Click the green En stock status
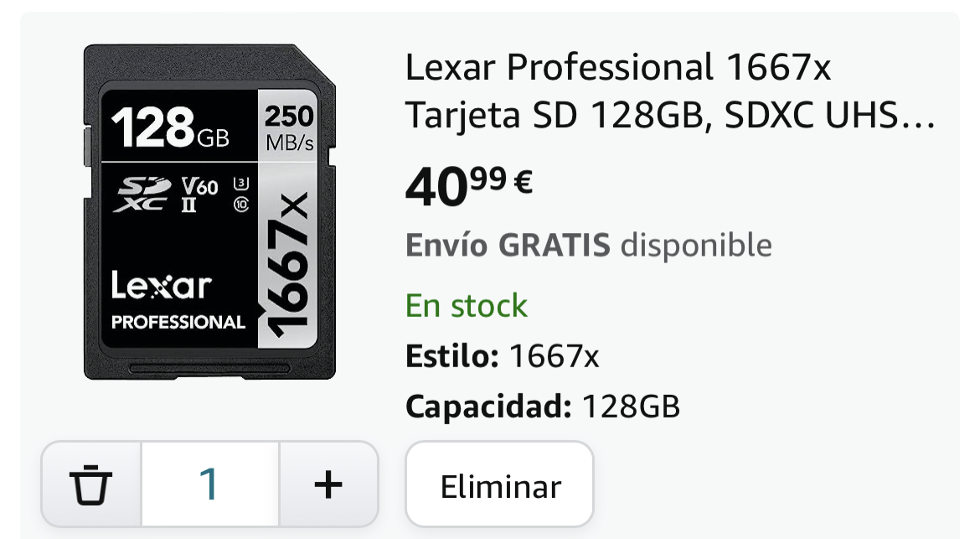 coord(467,306)
